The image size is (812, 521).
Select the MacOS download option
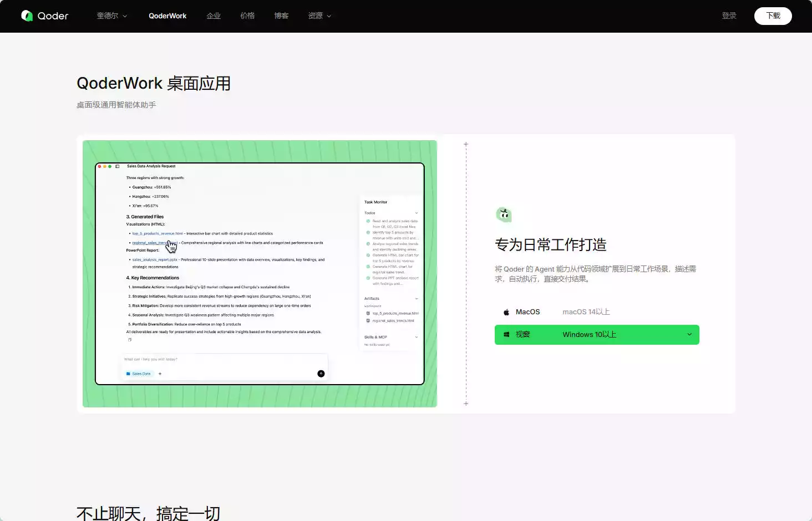pos(597,312)
